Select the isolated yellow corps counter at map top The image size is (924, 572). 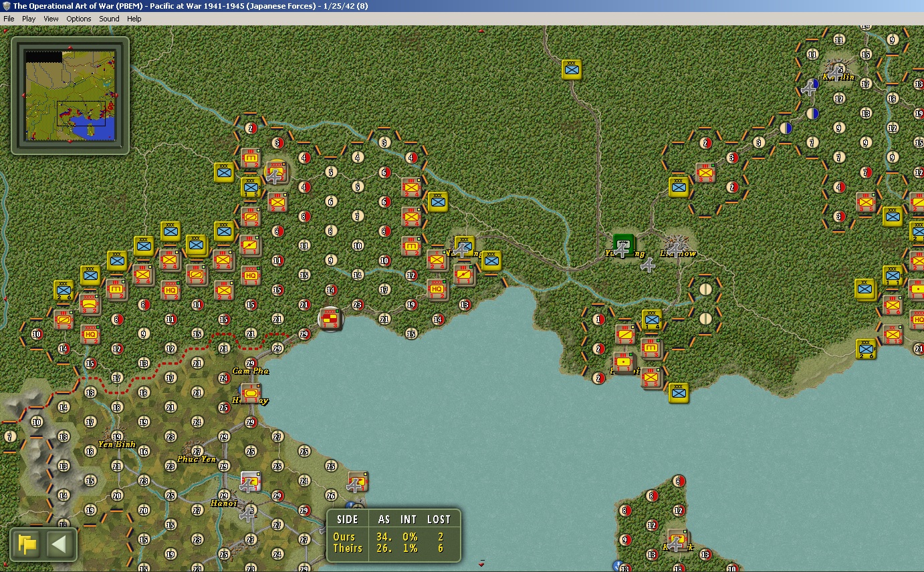[572, 69]
